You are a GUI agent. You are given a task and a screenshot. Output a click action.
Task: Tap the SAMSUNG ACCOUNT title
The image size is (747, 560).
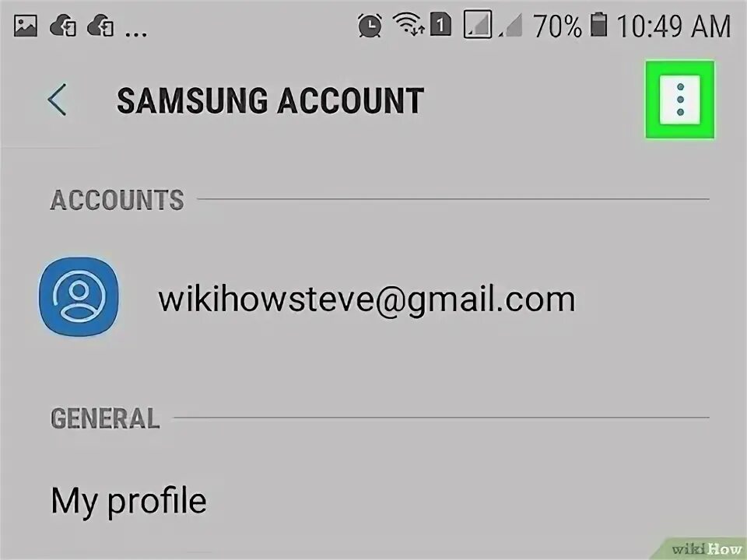click(270, 100)
